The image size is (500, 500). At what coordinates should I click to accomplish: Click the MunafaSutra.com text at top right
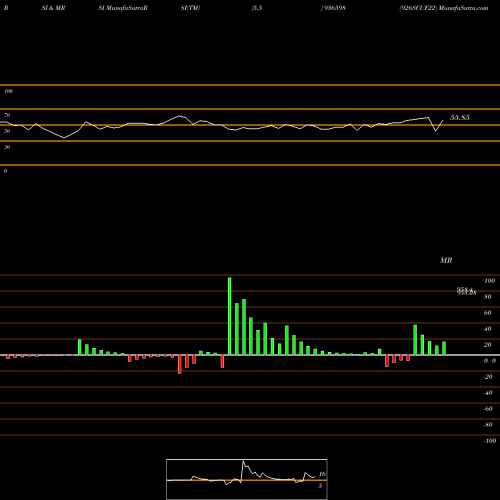click(x=463, y=8)
